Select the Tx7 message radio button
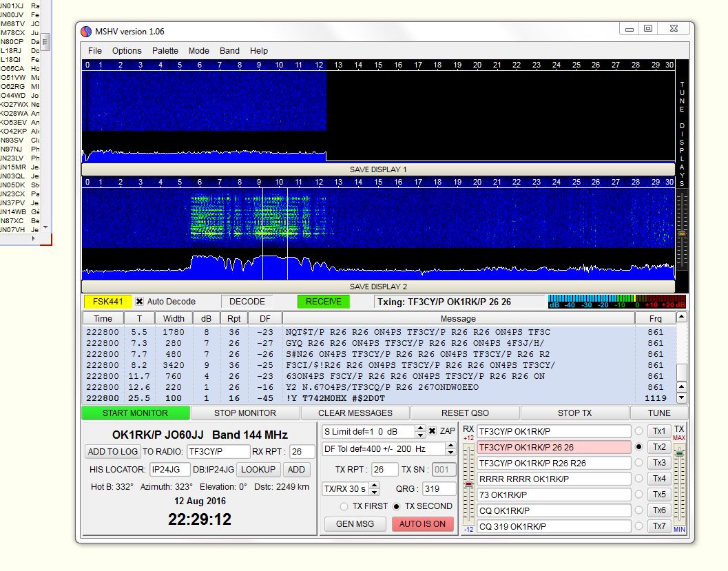This screenshot has height=571, width=728. 639,526
